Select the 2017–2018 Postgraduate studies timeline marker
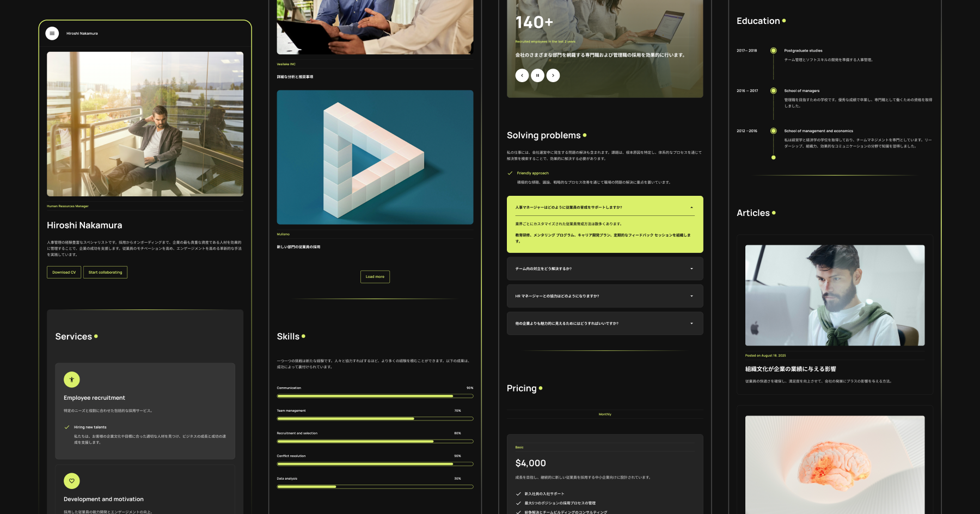The width and height of the screenshot is (980, 514). pyautogui.click(x=773, y=51)
